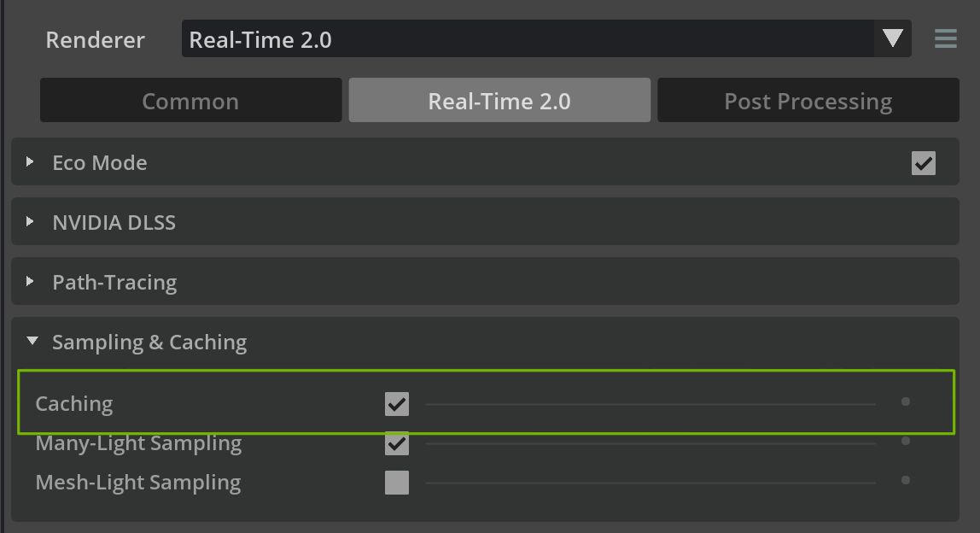Click the Caching reset dot
This screenshot has width=980, height=533.
click(905, 401)
